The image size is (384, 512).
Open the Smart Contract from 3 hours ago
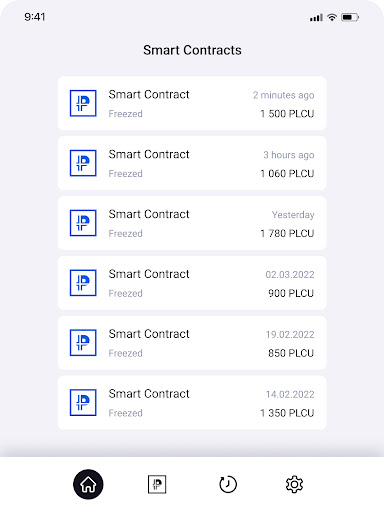[x=192, y=163]
